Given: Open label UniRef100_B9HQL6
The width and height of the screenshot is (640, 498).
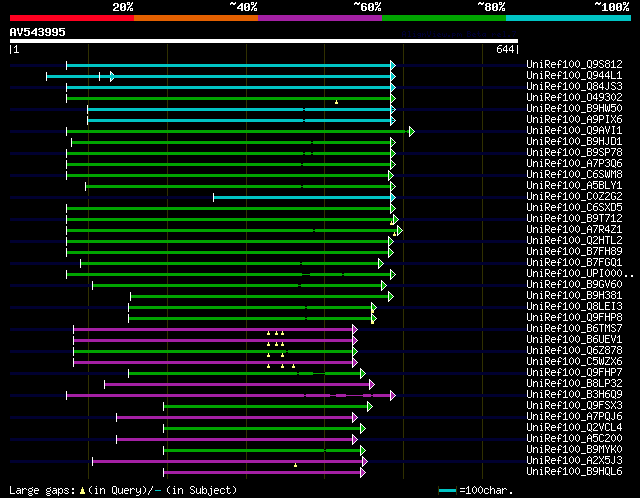Looking at the screenshot, I should 574,472.
